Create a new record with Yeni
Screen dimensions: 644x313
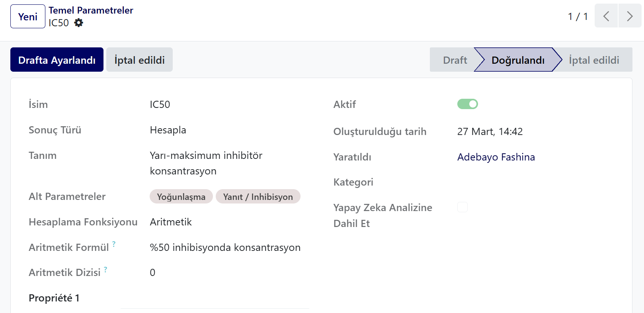(x=28, y=16)
